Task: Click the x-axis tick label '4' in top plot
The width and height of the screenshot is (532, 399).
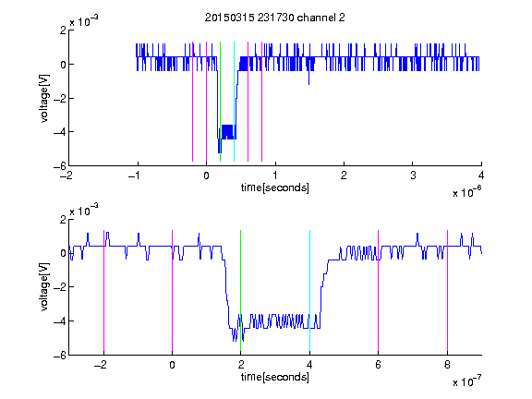Action: click(x=481, y=175)
